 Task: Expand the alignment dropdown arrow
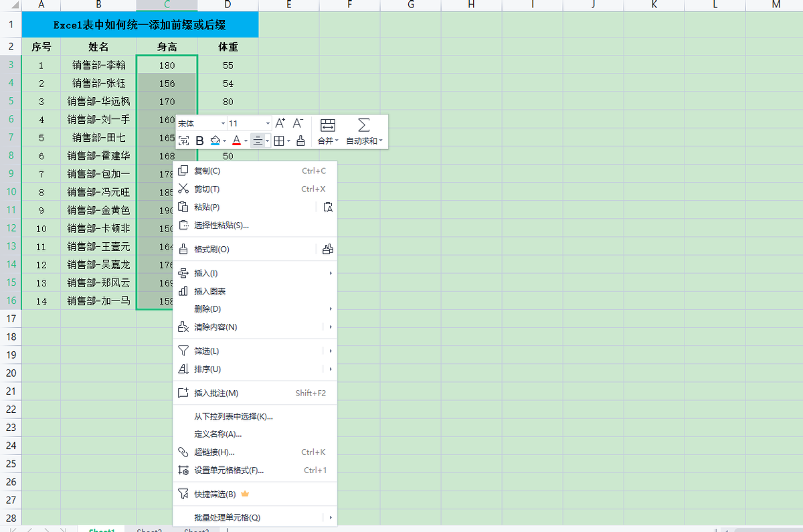[x=268, y=141]
